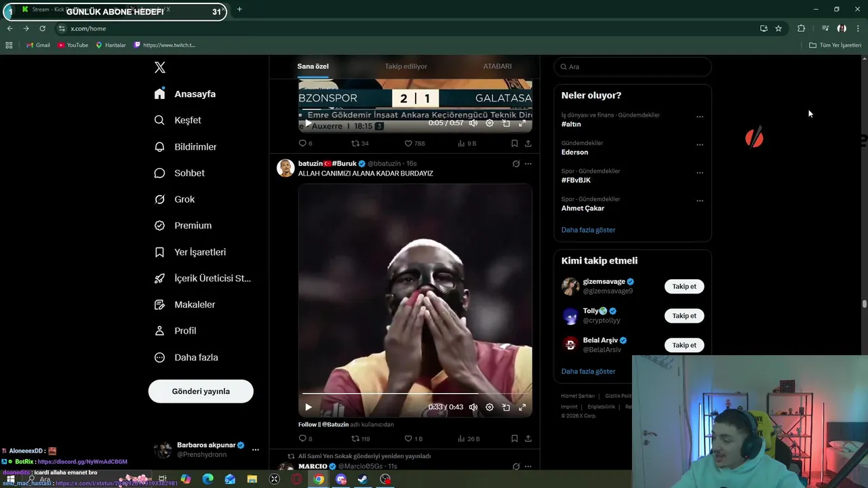Repost the batuzin post with 119 reposts
This screenshot has width=868, height=488.
tap(360, 439)
